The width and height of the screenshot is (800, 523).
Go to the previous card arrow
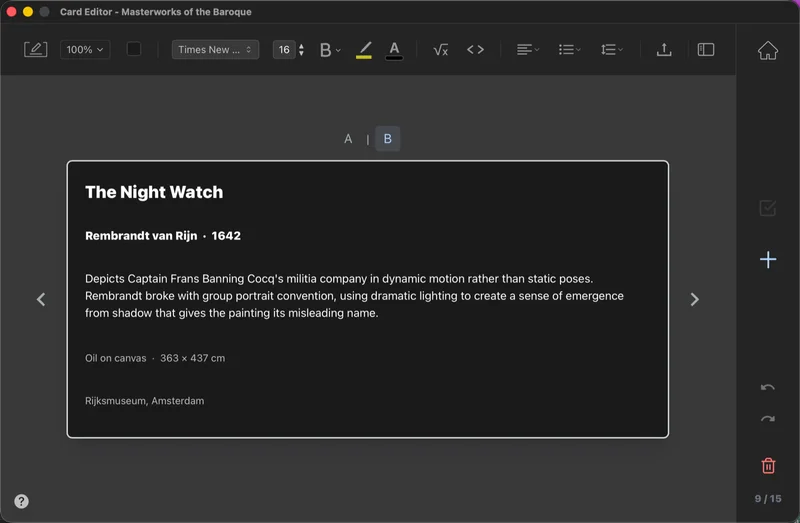41,299
